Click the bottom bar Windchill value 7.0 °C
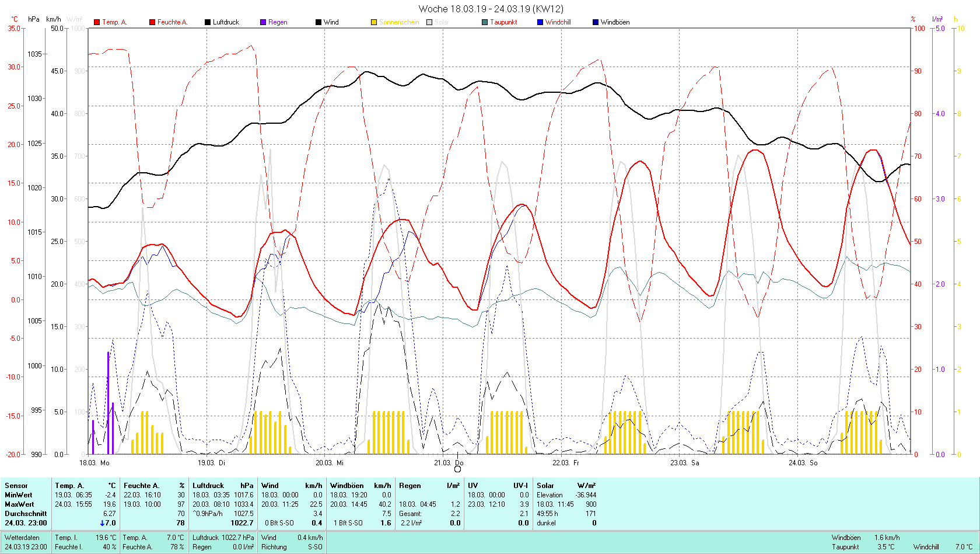The width and height of the screenshot is (980, 554). (x=964, y=547)
